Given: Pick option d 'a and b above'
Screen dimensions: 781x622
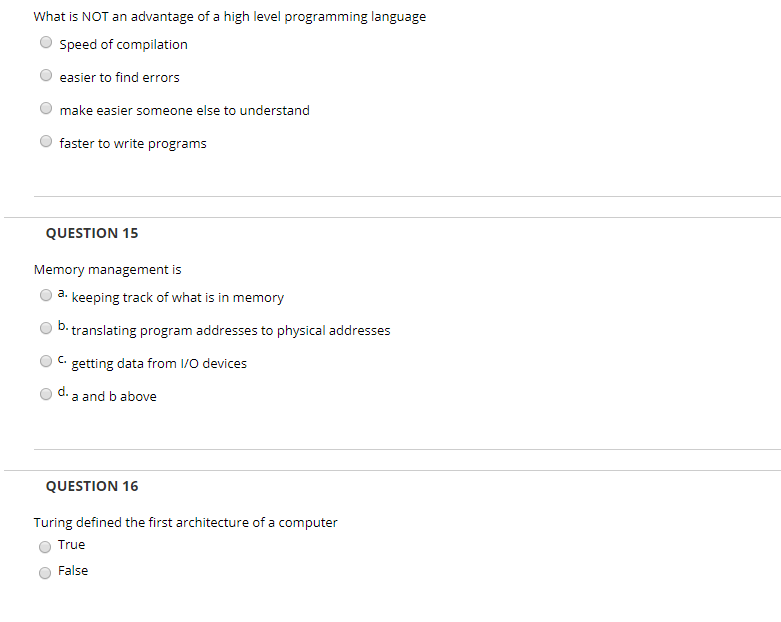Looking at the screenshot, I should tap(46, 394).
